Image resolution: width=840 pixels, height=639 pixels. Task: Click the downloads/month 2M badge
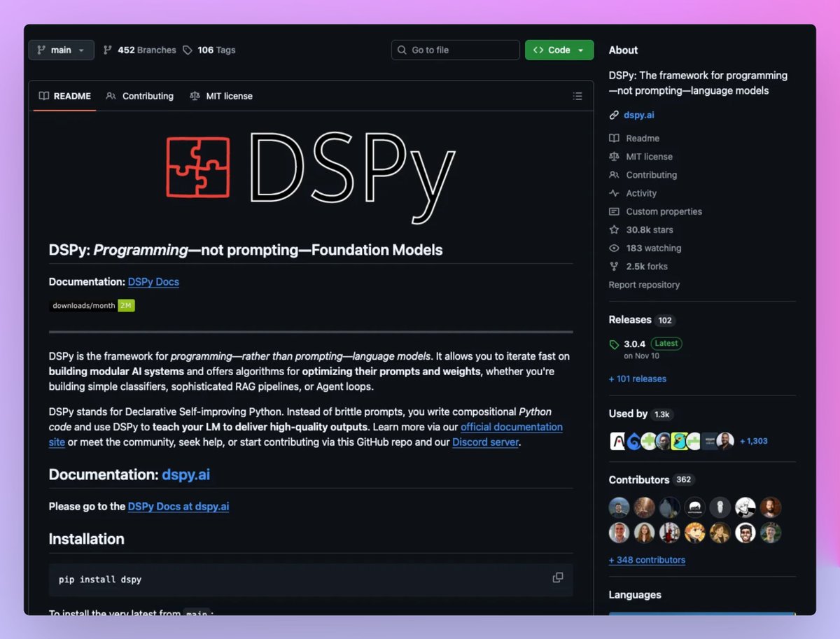(92, 305)
